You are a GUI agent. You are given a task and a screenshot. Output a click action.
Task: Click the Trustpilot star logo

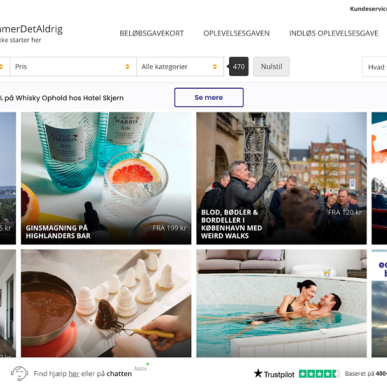click(x=258, y=373)
